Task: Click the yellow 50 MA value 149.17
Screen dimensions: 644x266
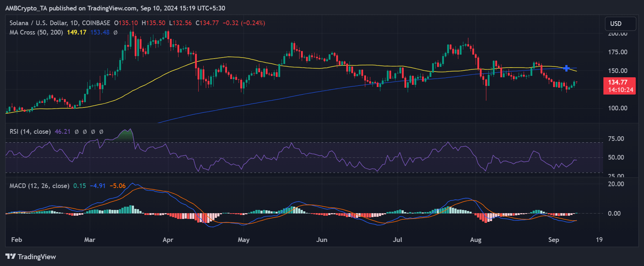Action: pyautogui.click(x=77, y=32)
